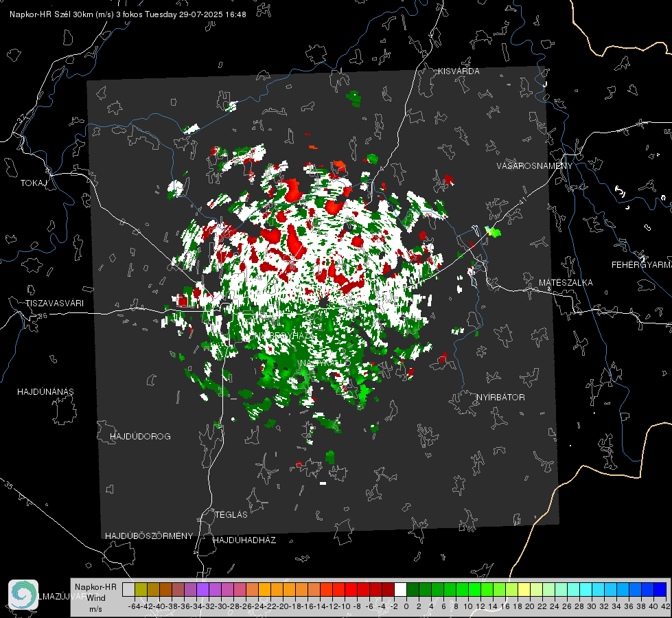Click the HAJDÚDOROG town label
672x618 pixels.
click(140, 437)
